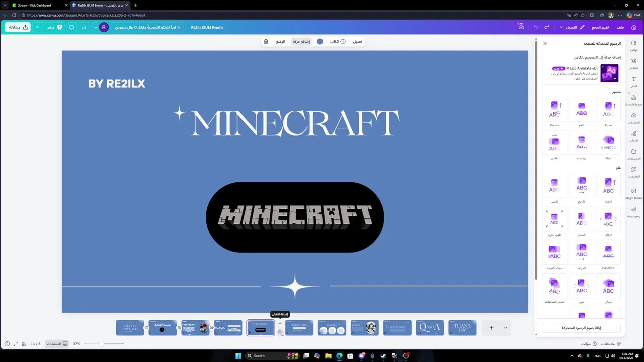Open the comments speech bubble icon
Viewport: 644px width, 362px height.
pos(71,27)
